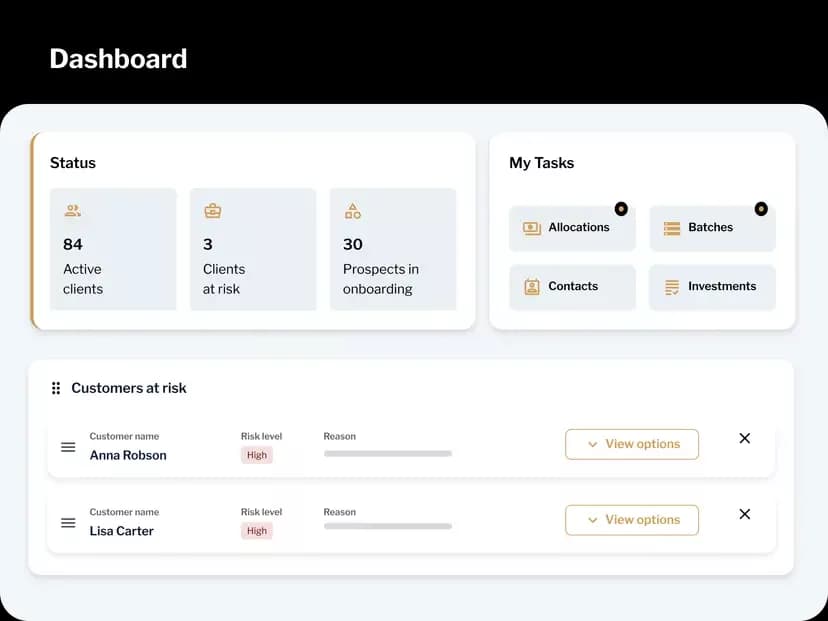This screenshot has height=621, width=828.
Task: Open the Investments task
Action: pyautogui.click(x=712, y=287)
